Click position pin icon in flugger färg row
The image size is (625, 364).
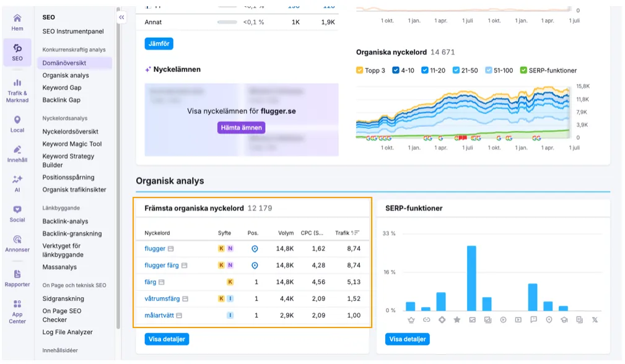tap(255, 266)
